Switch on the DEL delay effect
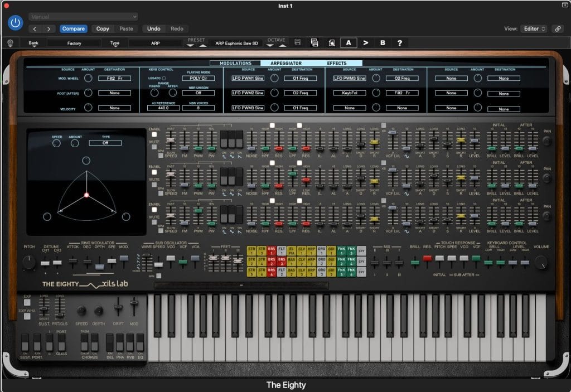This screenshot has height=392, width=571. coord(110,342)
